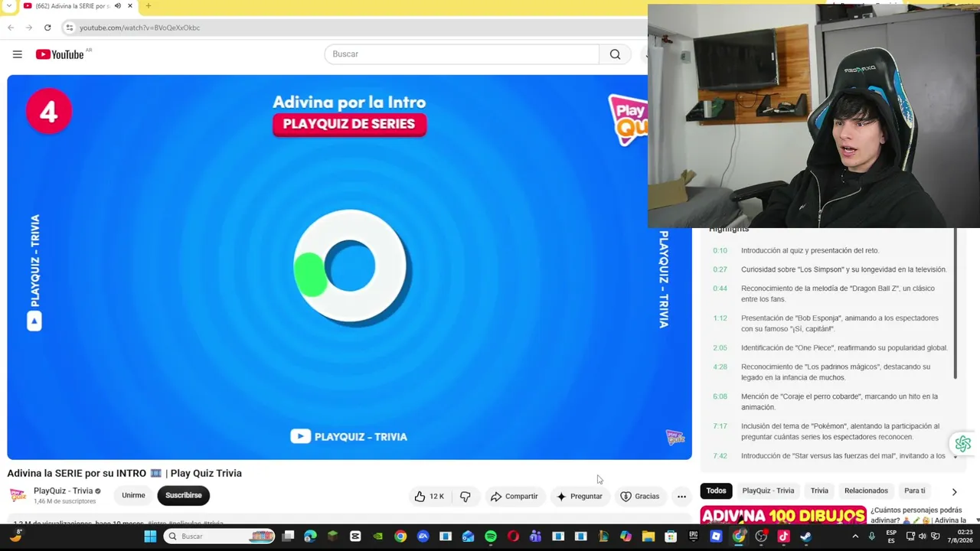Like the video with the thumbs-up button
This screenshot has width=980, height=551.
click(x=429, y=497)
